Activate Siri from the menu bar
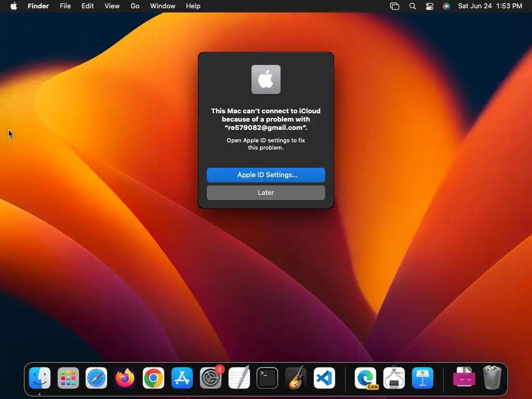The height and width of the screenshot is (399, 532). (x=446, y=6)
